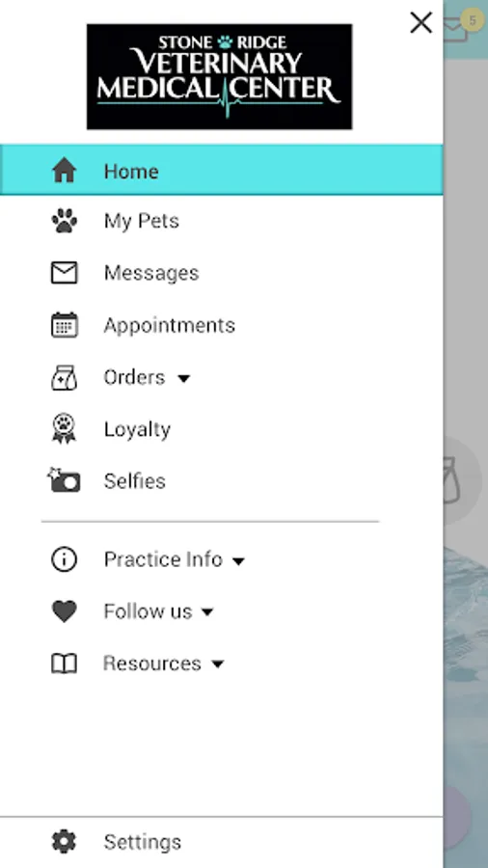
Task: Click the Stone Ridge Veterinary Medical Center logo
Action: tap(219, 76)
